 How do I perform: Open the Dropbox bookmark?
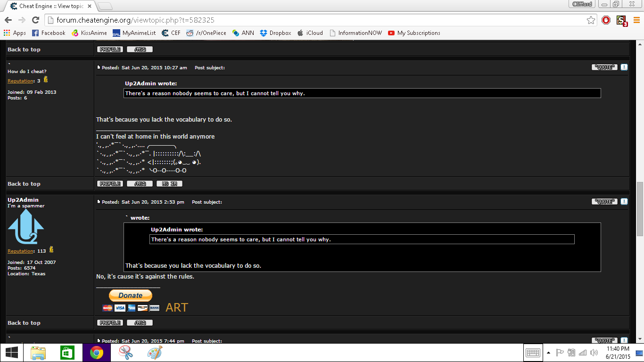(x=275, y=33)
